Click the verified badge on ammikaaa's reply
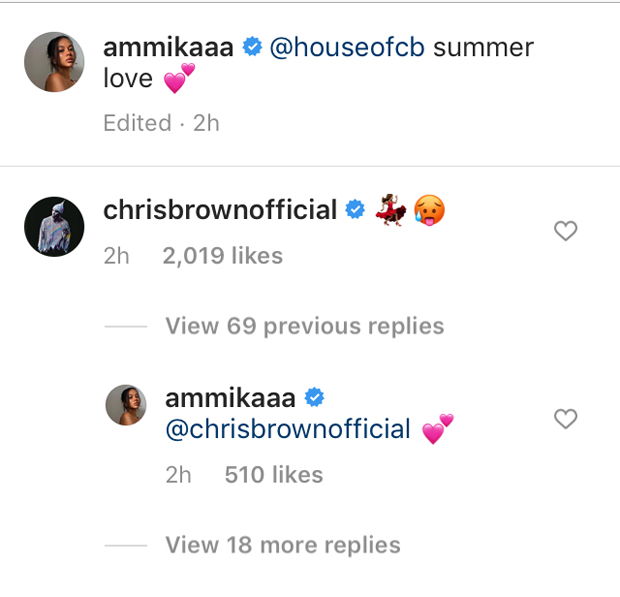The height and width of the screenshot is (597, 620). (314, 397)
